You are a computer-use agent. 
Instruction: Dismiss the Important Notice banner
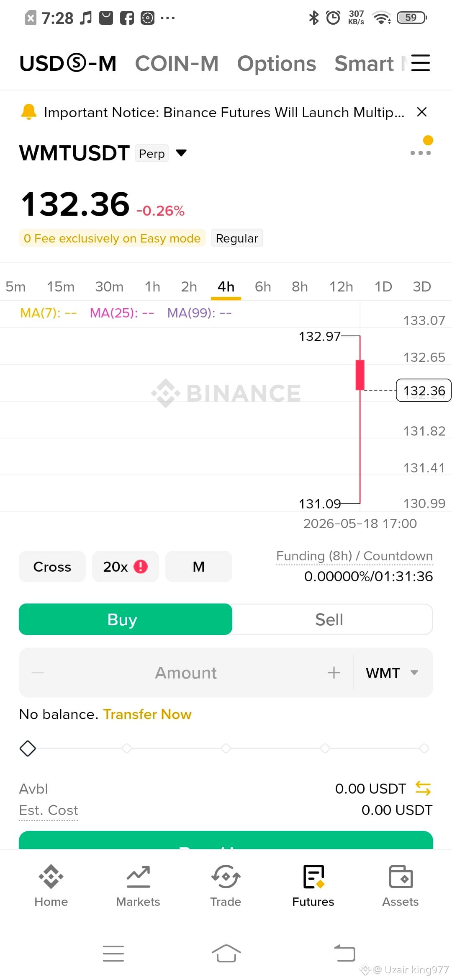[422, 112]
